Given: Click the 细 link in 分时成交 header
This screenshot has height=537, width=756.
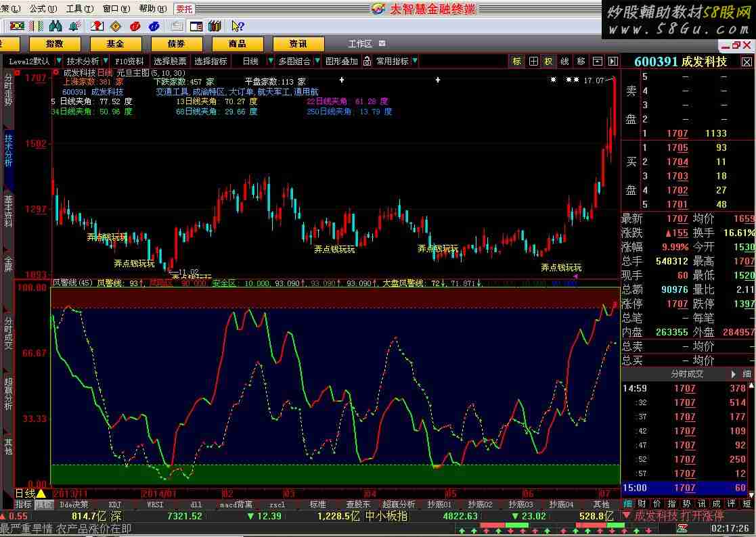Looking at the screenshot, I should point(747,374).
